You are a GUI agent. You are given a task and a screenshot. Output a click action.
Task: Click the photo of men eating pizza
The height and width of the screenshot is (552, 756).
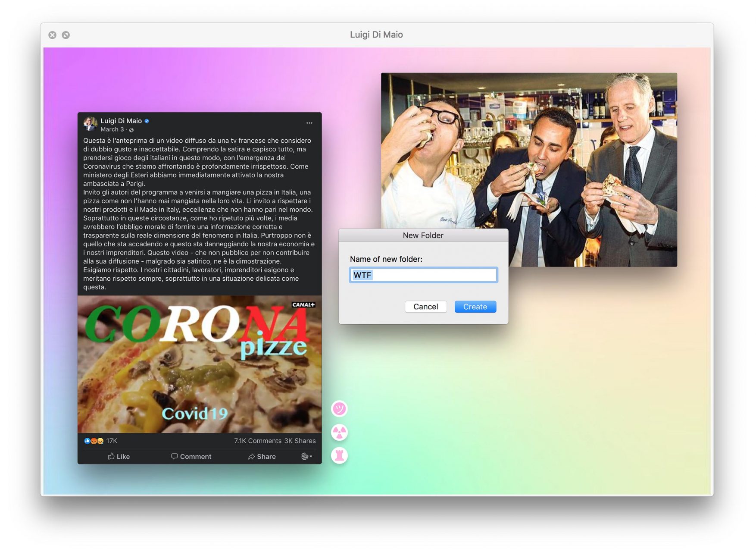click(529, 151)
